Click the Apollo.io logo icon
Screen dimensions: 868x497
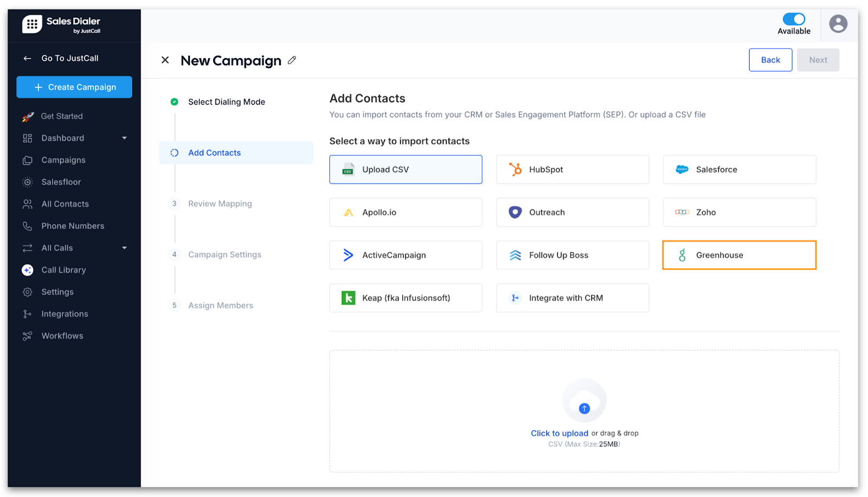pyautogui.click(x=348, y=212)
